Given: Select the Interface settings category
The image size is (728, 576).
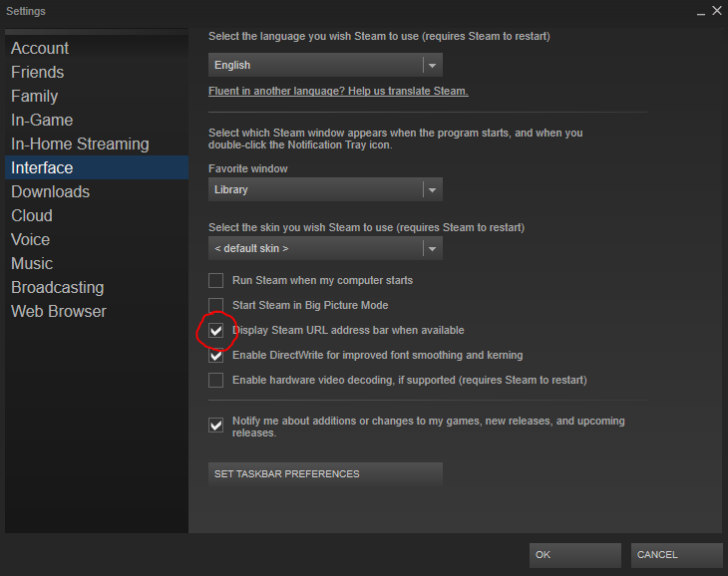Looking at the screenshot, I should click(x=97, y=167).
